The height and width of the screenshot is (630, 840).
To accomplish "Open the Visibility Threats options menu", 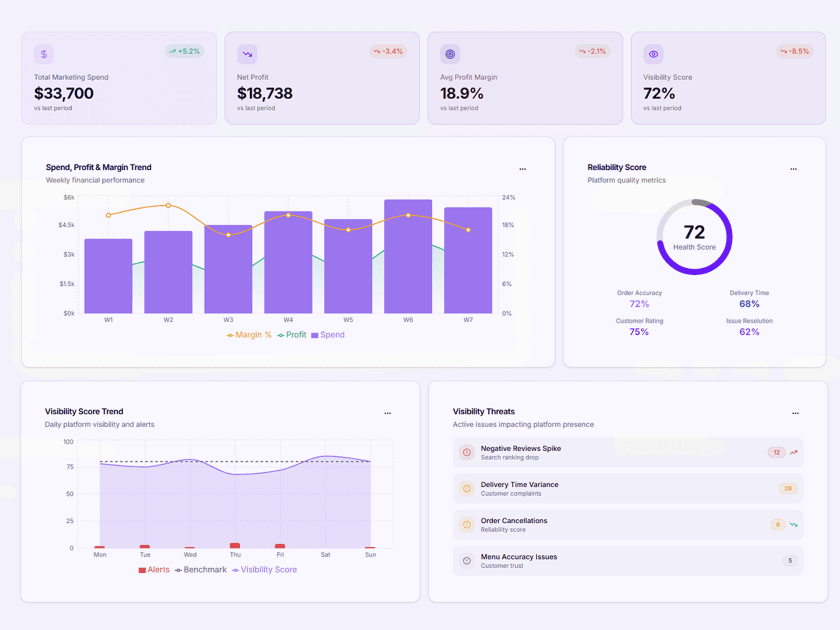I will [795, 413].
